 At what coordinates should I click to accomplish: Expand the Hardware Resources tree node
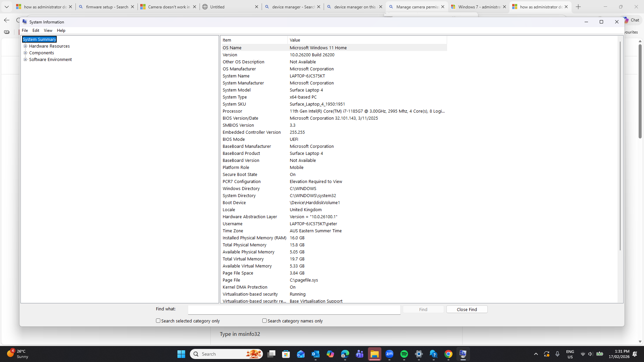tap(26, 46)
